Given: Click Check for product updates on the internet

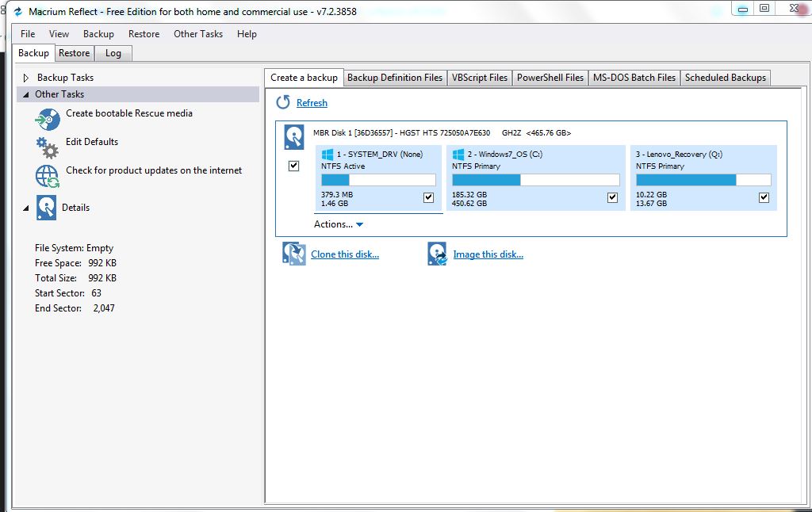Looking at the screenshot, I should [154, 170].
